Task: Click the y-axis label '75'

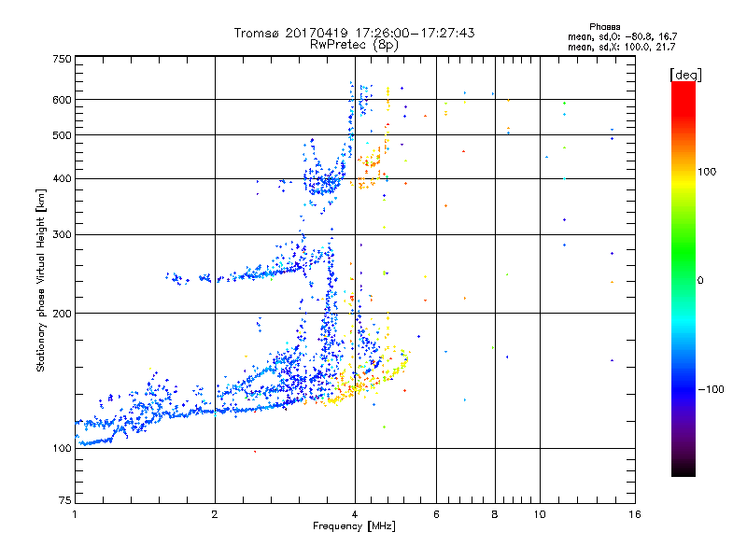Action: (65, 500)
